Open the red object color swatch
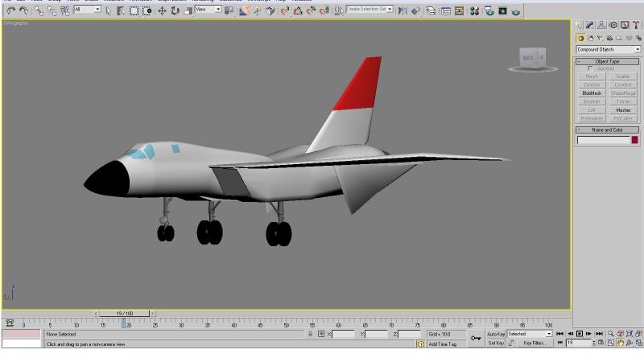The height and width of the screenshot is (362, 644). pyautogui.click(x=634, y=140)
